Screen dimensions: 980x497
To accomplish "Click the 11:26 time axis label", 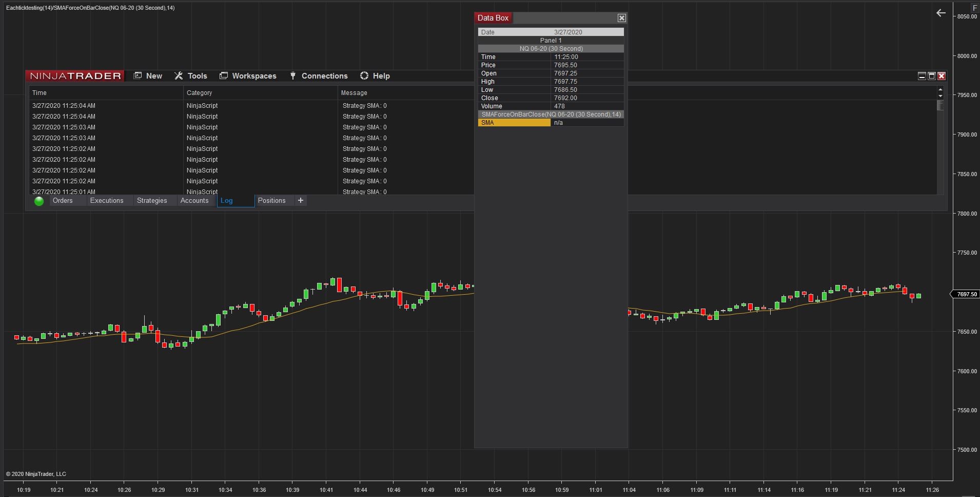I will tap(932, 490).
